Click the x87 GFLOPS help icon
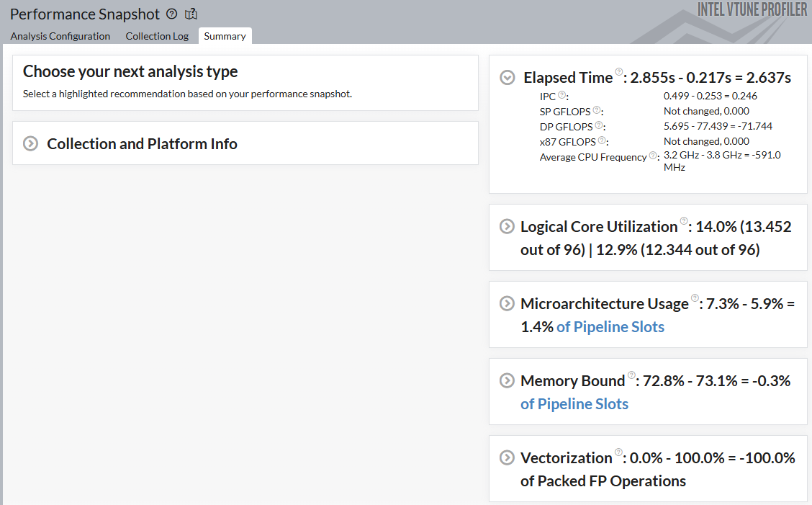The width and height of the screenshot is (812, 505). click(601, 140)
